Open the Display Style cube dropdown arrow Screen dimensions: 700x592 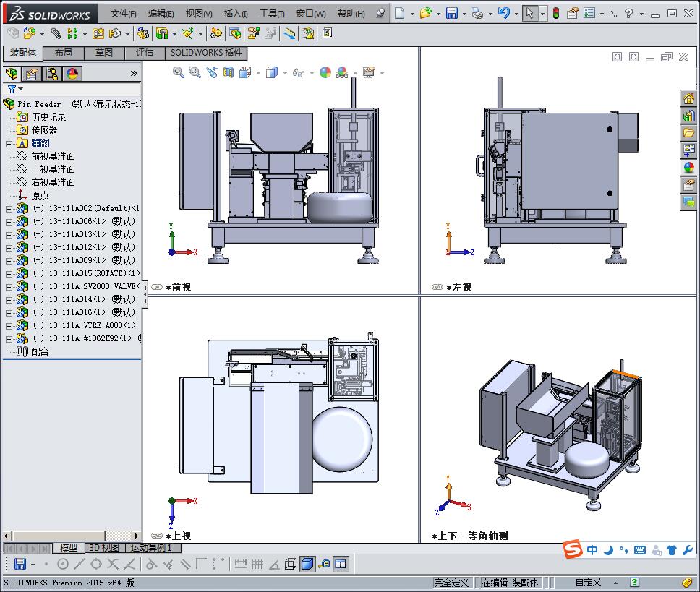coord(285,73)
